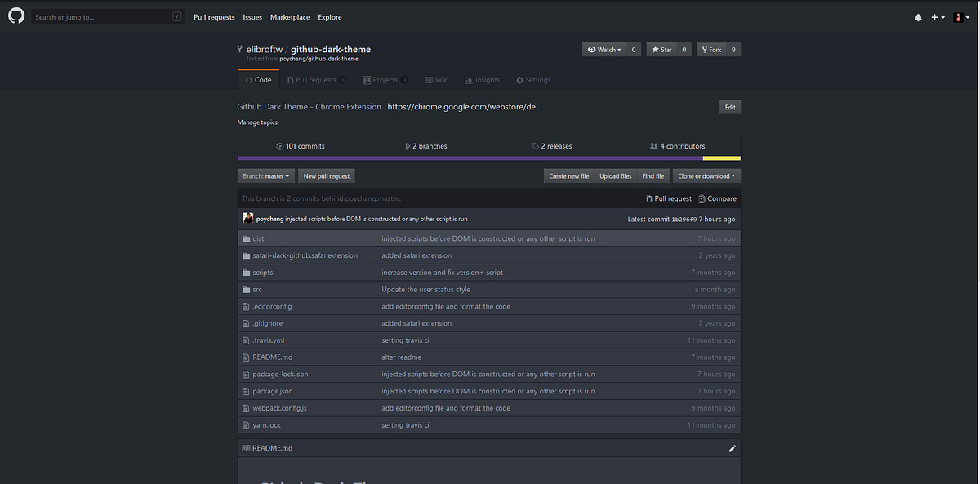The width and height of the screenshot is (980, 484).
Task: Fork the repository
Action: click(x=711, y=50)
